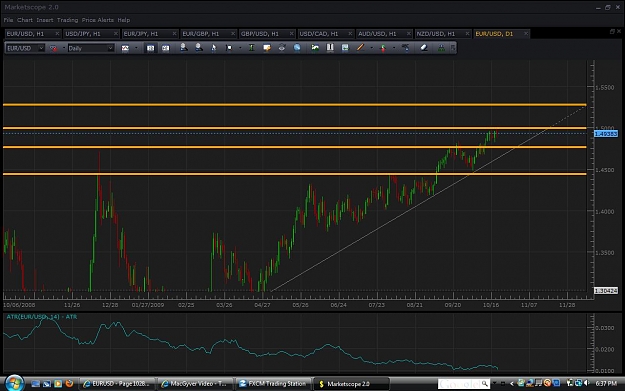Click the 6:37 PM taskbar clock

click(x=606, y=383)
